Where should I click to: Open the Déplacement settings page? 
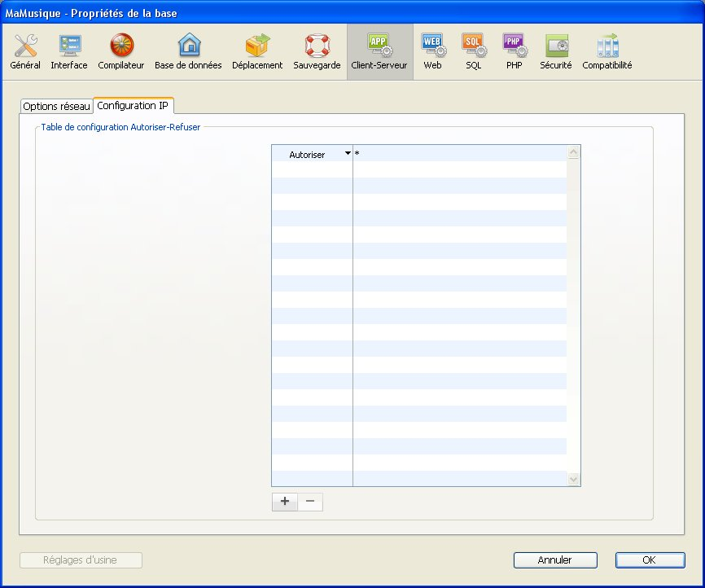[257, 51]
